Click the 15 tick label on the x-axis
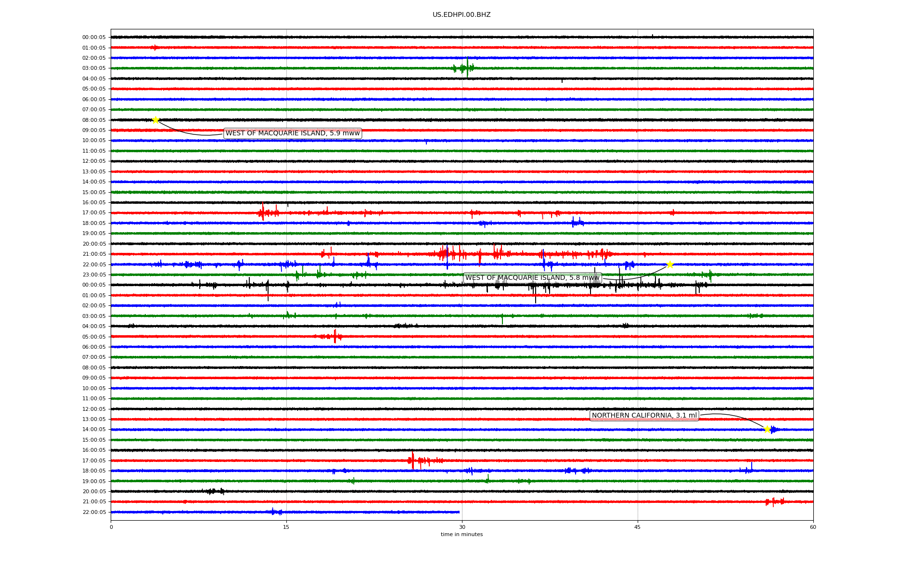 click(286, 527)
